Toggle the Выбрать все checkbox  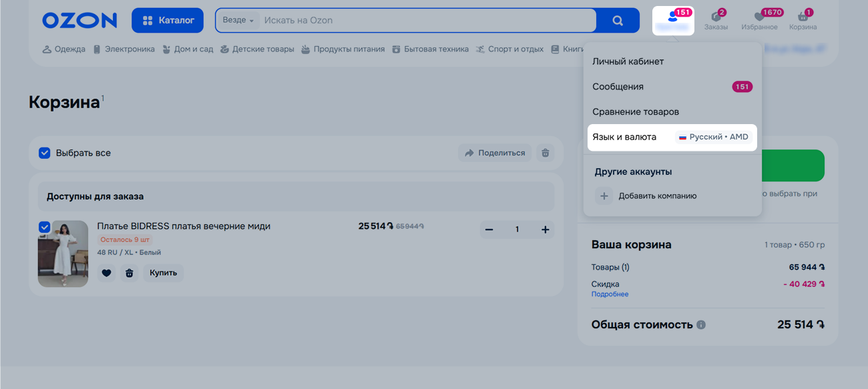45,153
